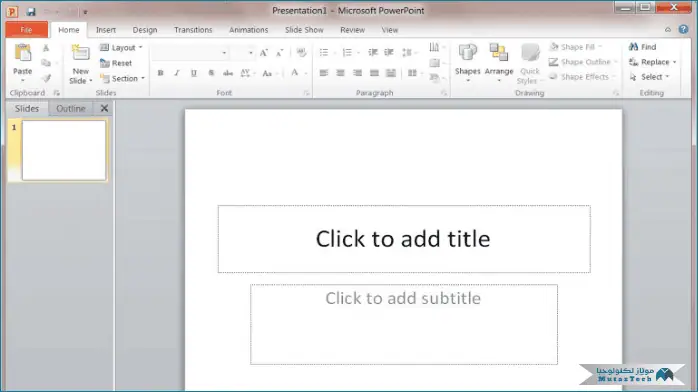Open the Clipboard dialog launcher

coord(57,93)
